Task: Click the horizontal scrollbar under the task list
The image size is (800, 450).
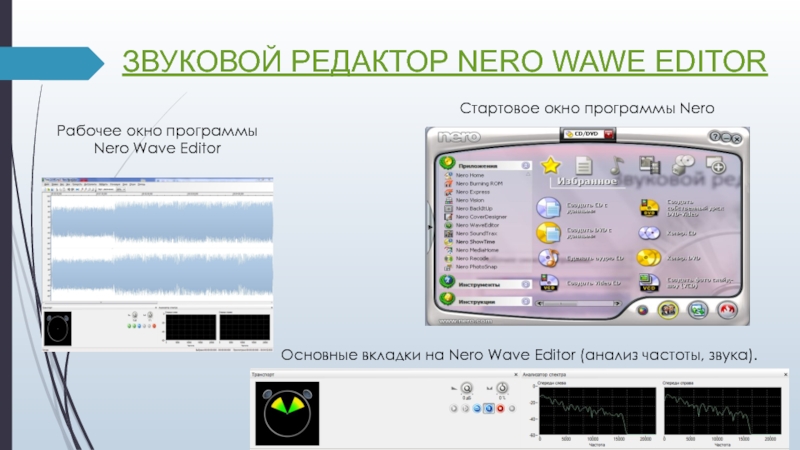Action: click(578, 303)
